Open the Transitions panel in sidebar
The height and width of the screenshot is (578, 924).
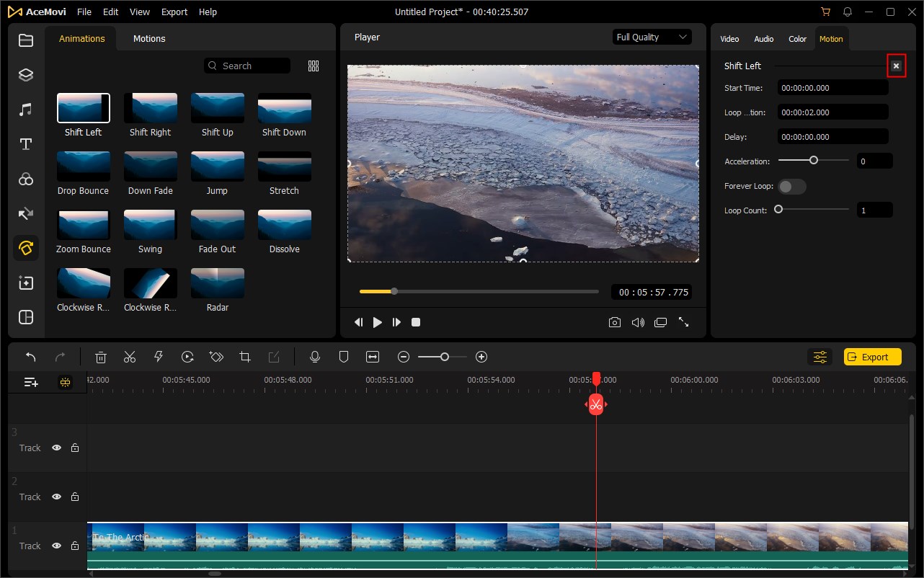(26, 213)
